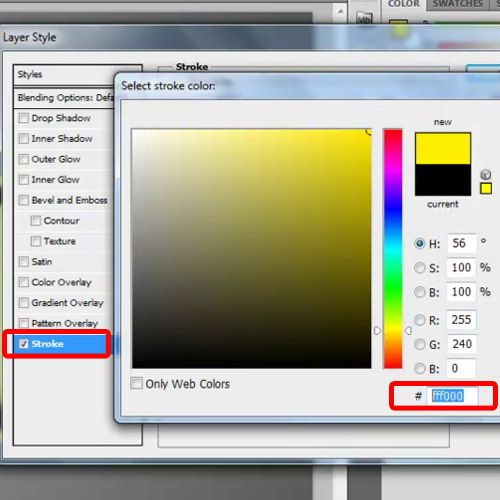Click the hex color input field
The width and height of the screenshot is (500, 500).
coord(452,396)
